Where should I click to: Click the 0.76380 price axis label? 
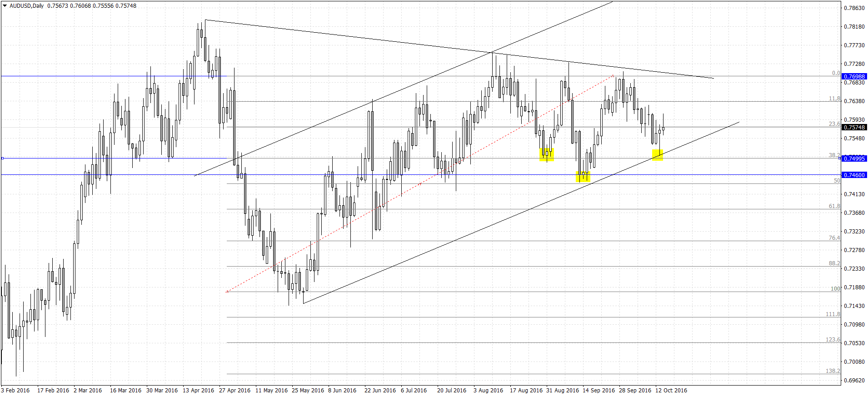(x=854, y=101)
